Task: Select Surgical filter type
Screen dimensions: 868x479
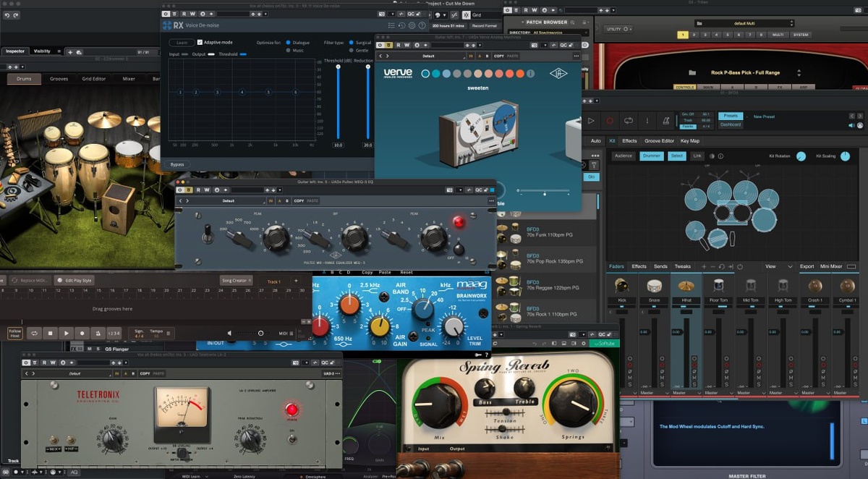Action: [x=352, y=43]
